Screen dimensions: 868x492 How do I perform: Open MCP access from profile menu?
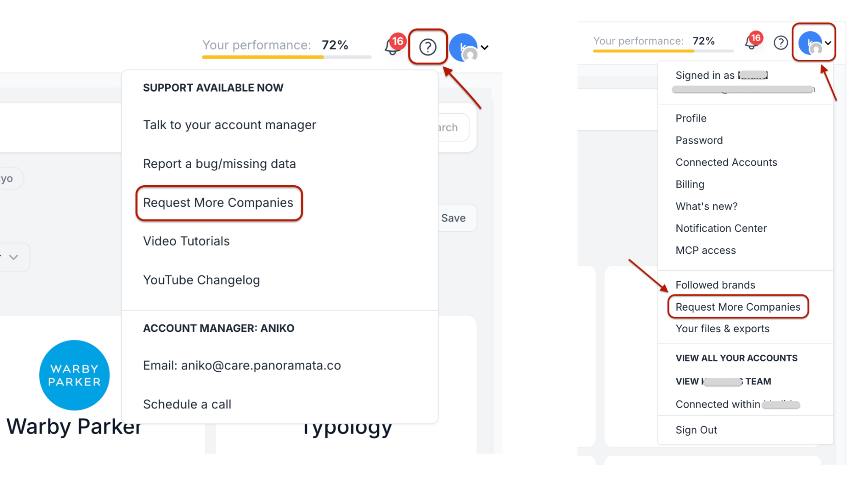(706, 250)
